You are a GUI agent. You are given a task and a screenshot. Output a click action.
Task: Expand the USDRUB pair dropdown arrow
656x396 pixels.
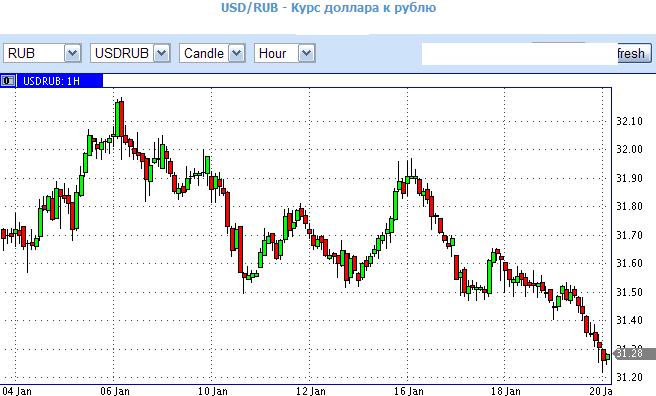(x=161, y=54)
